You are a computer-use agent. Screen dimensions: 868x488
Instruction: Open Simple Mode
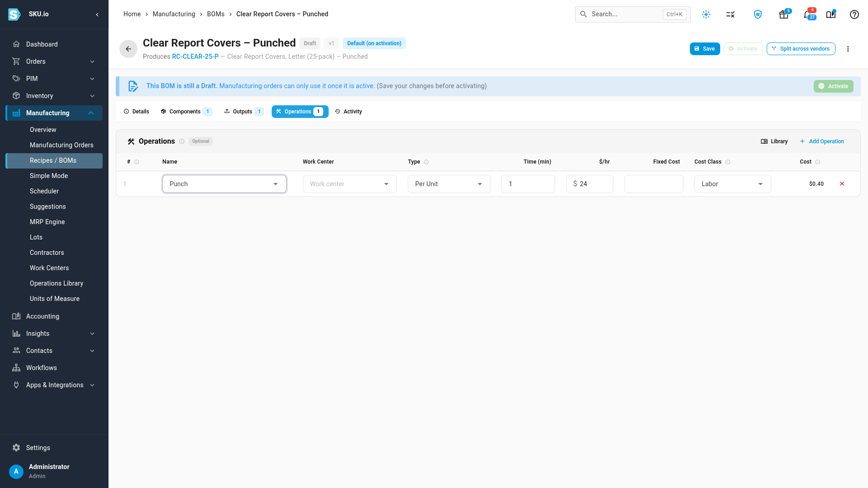point(54,176)
